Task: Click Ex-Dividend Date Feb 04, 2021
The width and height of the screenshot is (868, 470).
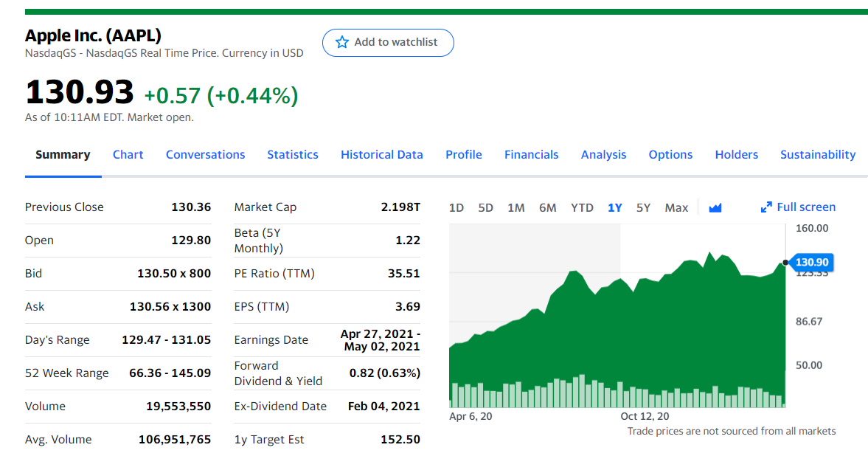Action: tap(383, 407)
